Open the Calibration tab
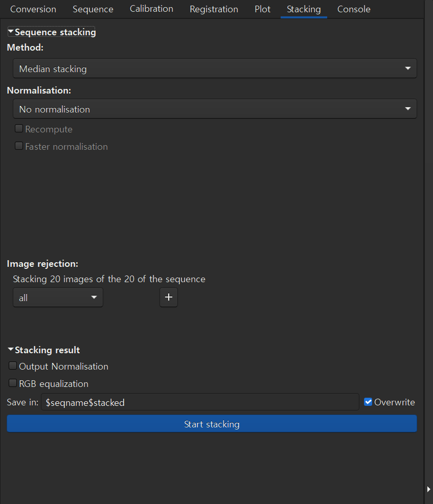The width and height of the screenshot is (433, 504). tap(151, 9)
